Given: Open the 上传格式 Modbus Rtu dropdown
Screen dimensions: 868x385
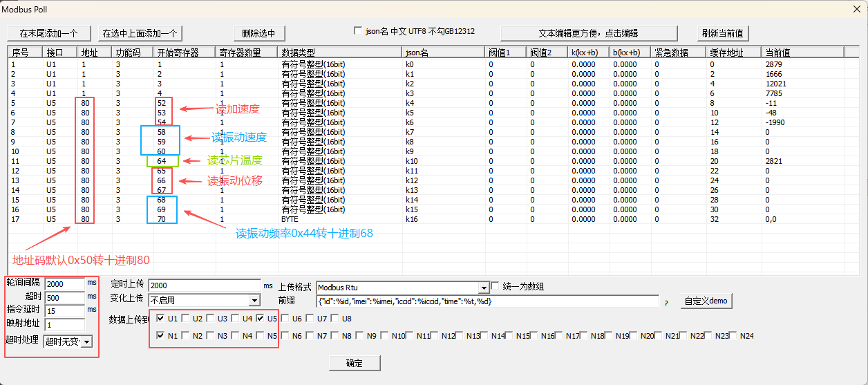Looking at the screenshot, I should 483,288.
